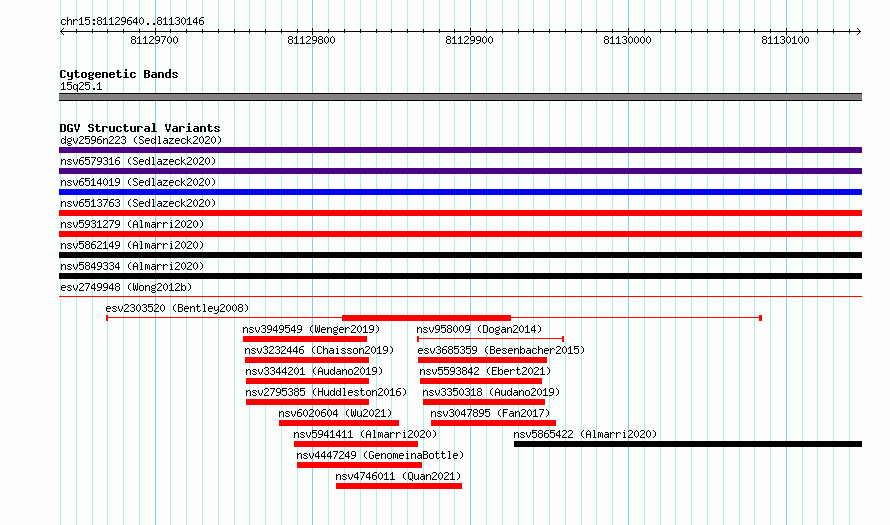Click the nsv4746011 (Quan2021) label

(398, 476)
